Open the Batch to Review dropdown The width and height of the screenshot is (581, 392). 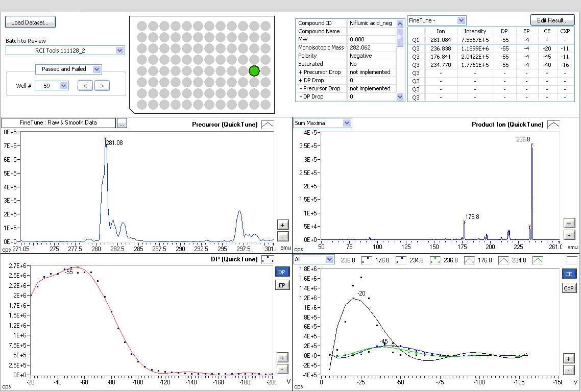coord(119,51)
